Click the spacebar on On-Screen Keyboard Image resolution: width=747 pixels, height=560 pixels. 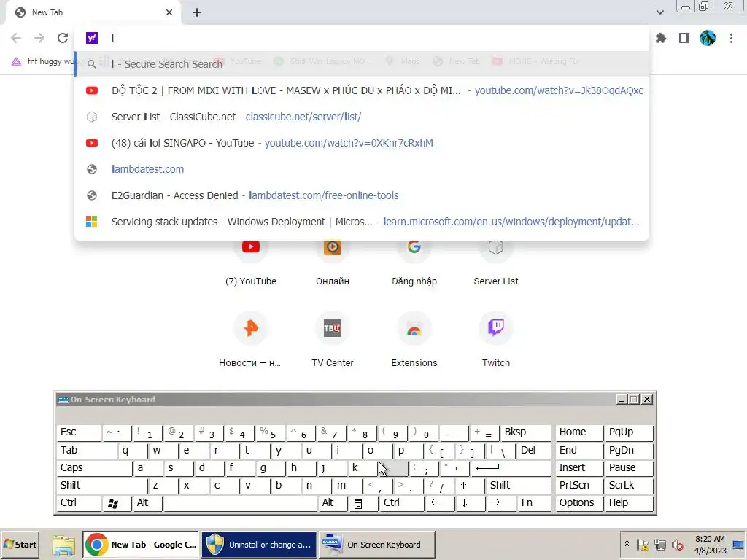(240, 503)
